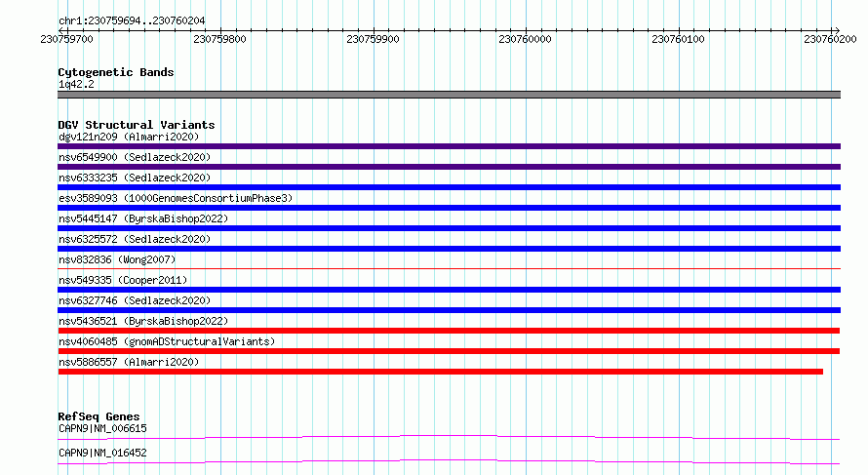This screenshot has height=475, width=868.
Task: Click the nsv6325572 (Sedlazeck2020) label
Action: tap(135, 239)
